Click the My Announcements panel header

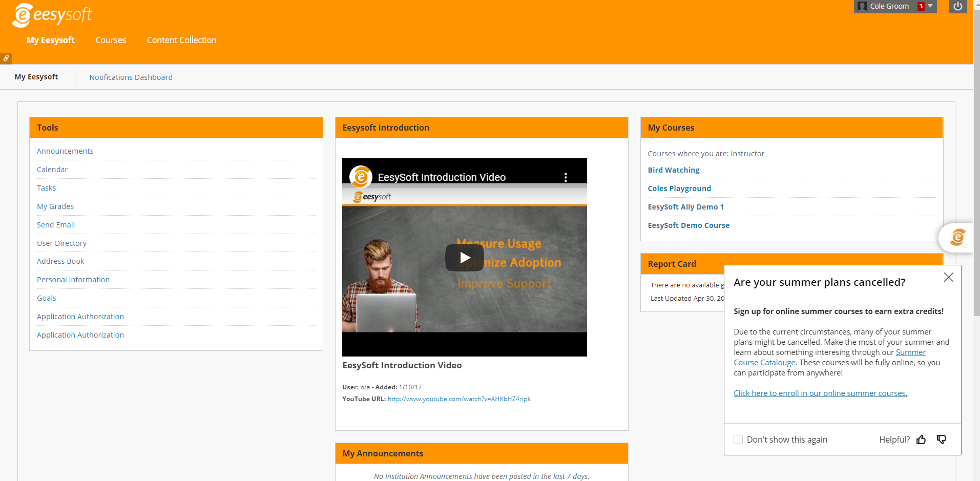click(482, 453)
